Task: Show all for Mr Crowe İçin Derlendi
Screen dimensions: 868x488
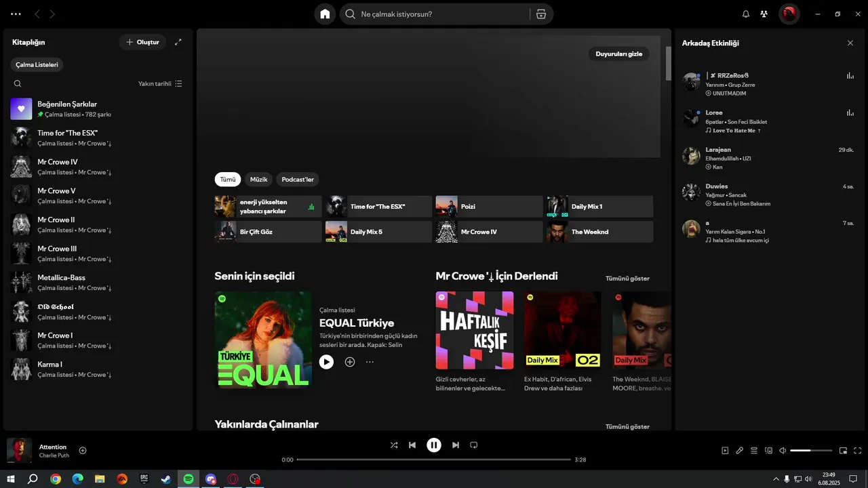Action: click(627, 279)
